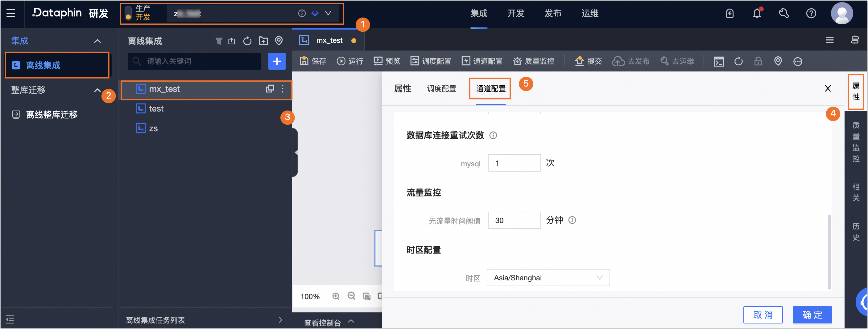Collapse the left sidebar menu
This screenshot has width=868, height=329.
pos(10,319)
